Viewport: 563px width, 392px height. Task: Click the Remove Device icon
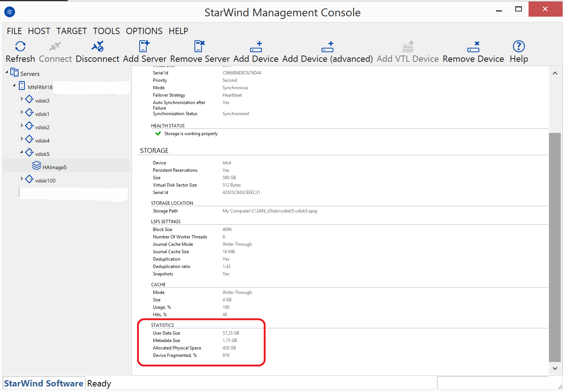[473, 47]
